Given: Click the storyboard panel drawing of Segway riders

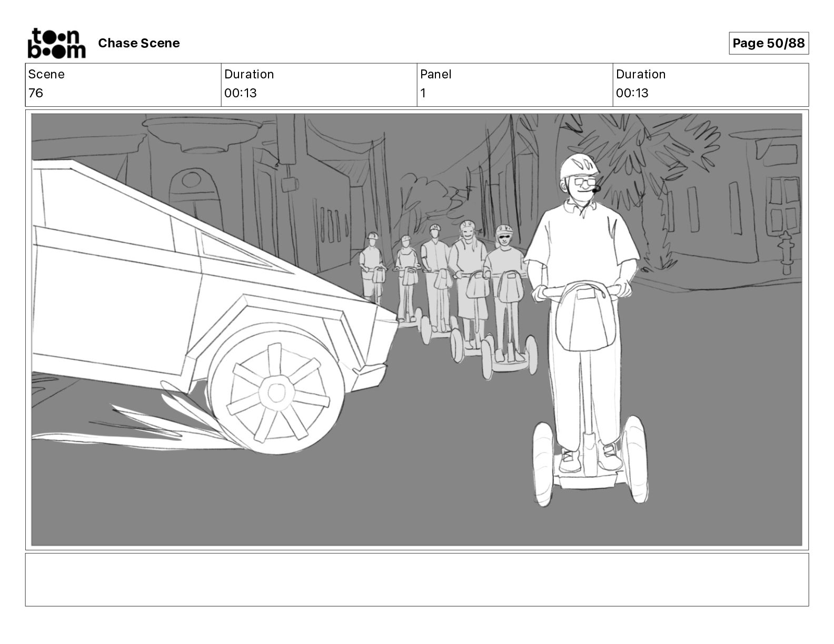Looking at the screenshot, I should [416, 329].
